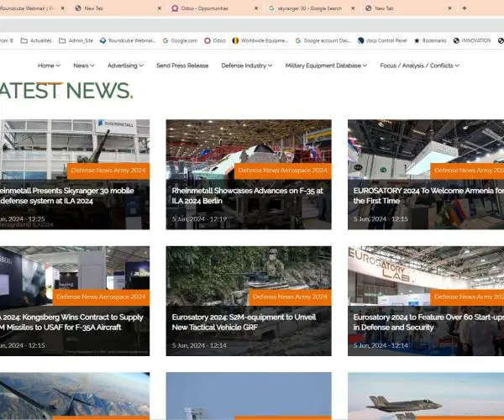
Task: Click the new tab plus button
Action: point(465,8)
